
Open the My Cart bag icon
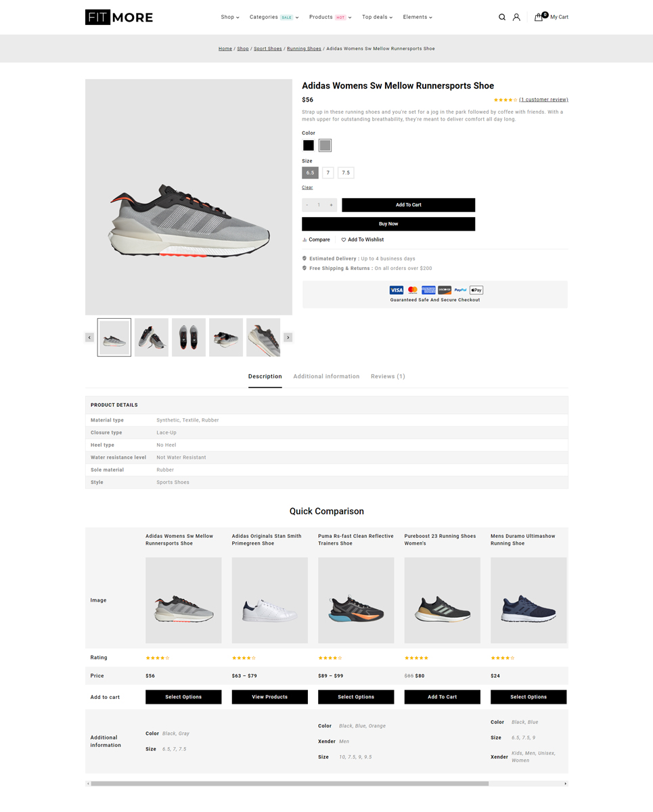tap(539, 17)
